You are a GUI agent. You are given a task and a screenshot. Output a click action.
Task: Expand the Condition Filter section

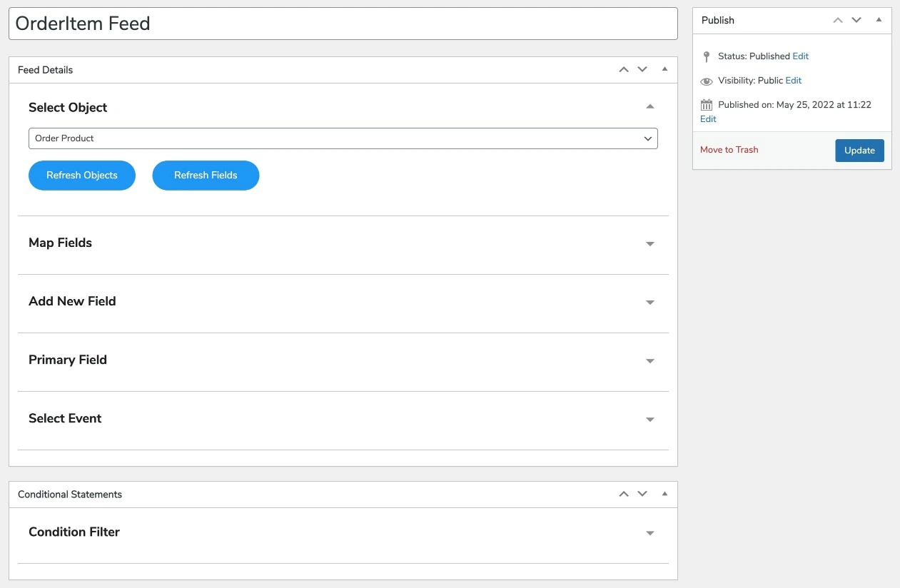tap(649, 533)
